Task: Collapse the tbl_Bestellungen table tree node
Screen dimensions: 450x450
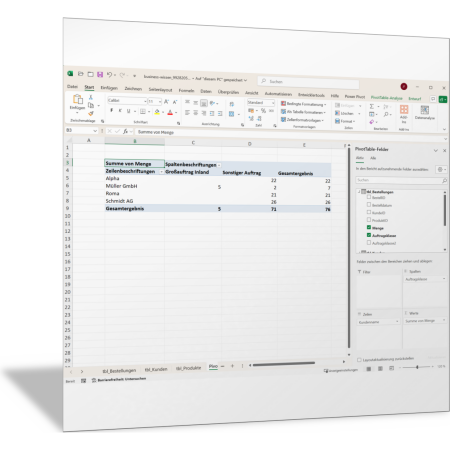Action: tap(359, 191)
